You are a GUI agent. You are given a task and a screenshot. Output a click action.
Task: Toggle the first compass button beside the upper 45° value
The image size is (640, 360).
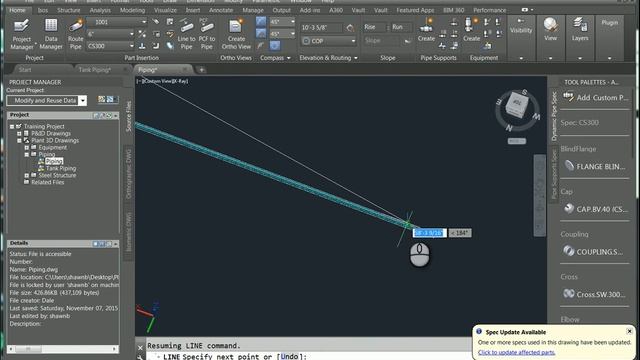coord(261,21)
